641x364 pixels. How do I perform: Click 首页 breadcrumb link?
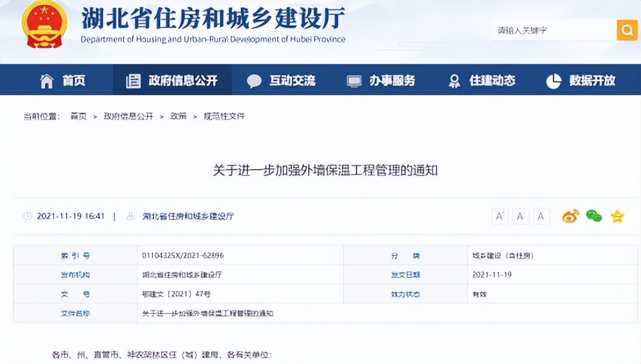[x=78, y=116]
